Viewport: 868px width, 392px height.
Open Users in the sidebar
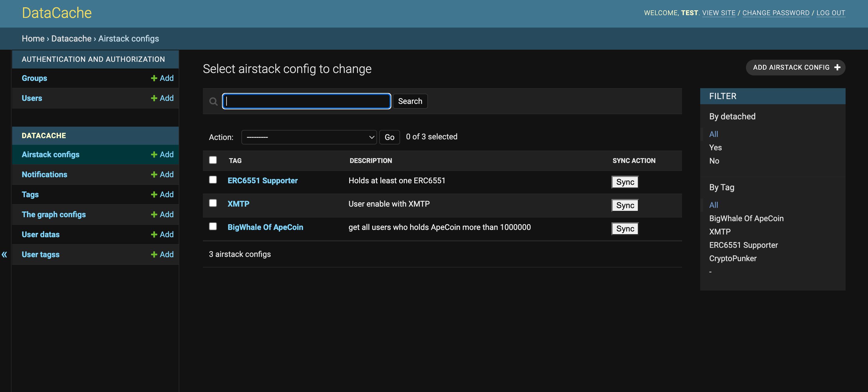[x=32, y=98]
